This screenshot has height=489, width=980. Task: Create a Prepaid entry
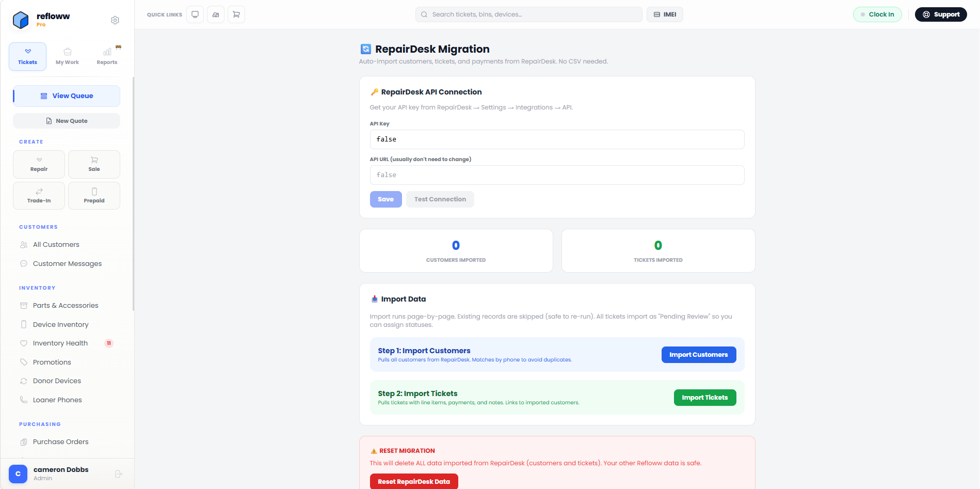point(94,196)
